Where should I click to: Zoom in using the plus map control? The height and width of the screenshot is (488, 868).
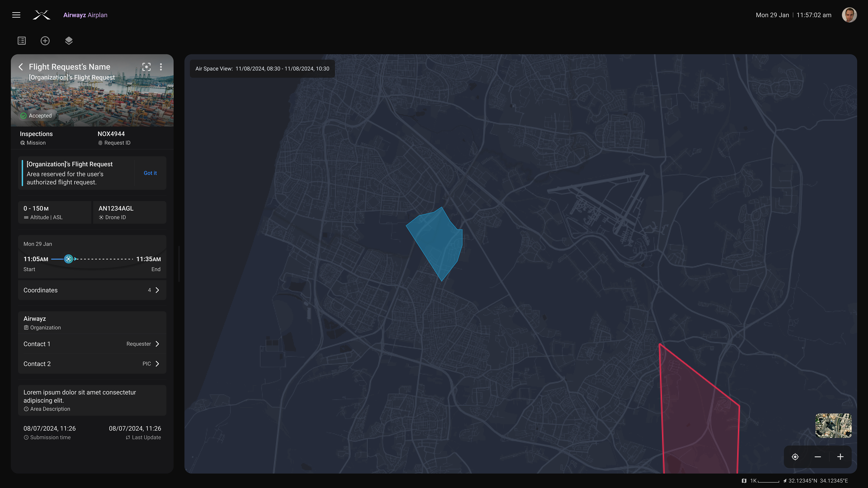(840, 457)
